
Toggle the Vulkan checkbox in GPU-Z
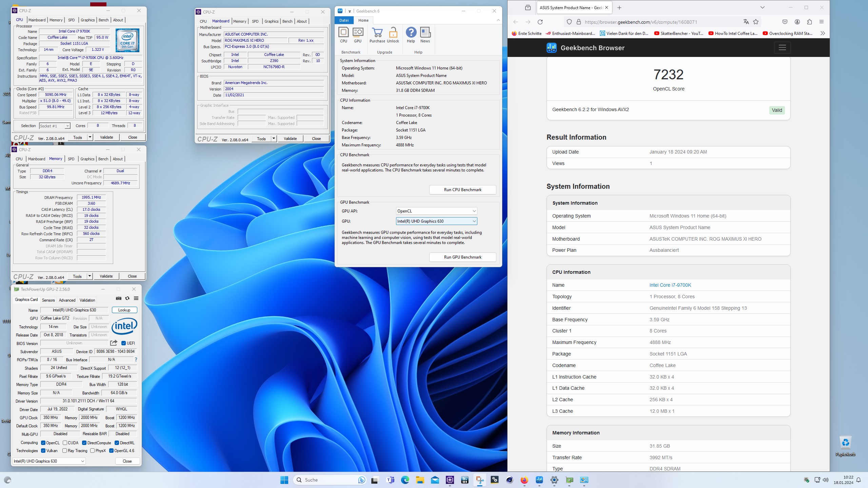click(x=43, y=451)
